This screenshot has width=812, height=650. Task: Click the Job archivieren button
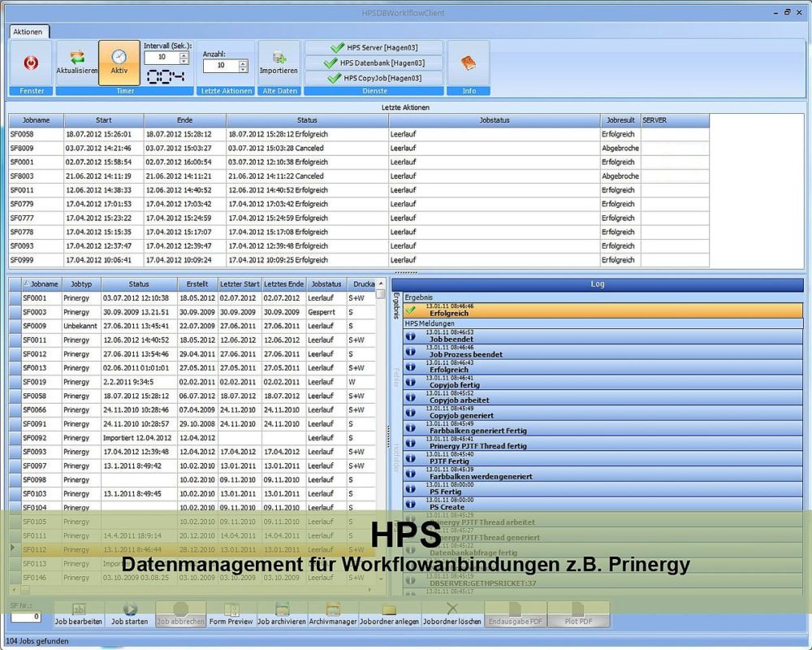pos(282,614)
